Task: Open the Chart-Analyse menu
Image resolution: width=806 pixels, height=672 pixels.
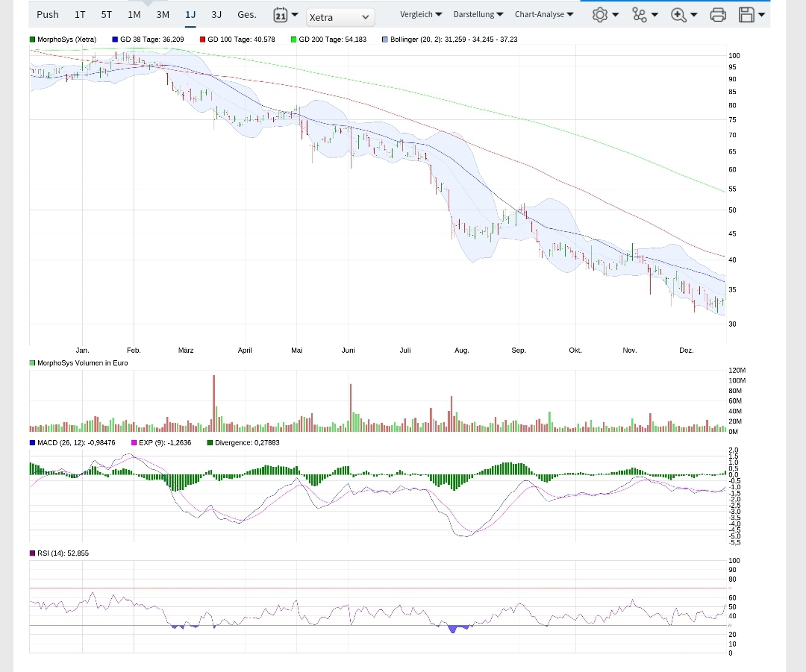Action: tap(544, 14)
